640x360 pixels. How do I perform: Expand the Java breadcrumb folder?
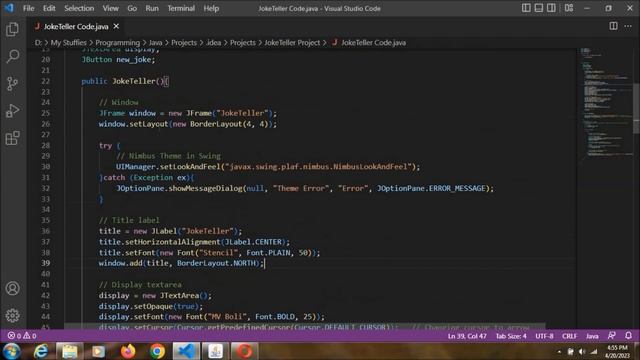pyautogui.click(x=156, y=42)
